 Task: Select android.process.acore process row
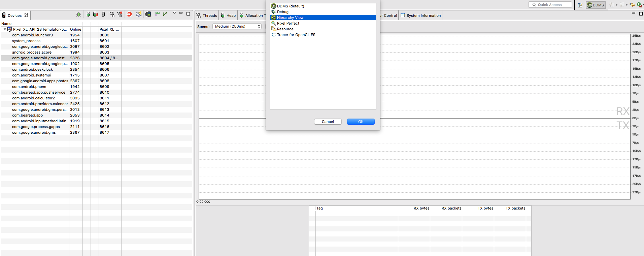[96, 52]
